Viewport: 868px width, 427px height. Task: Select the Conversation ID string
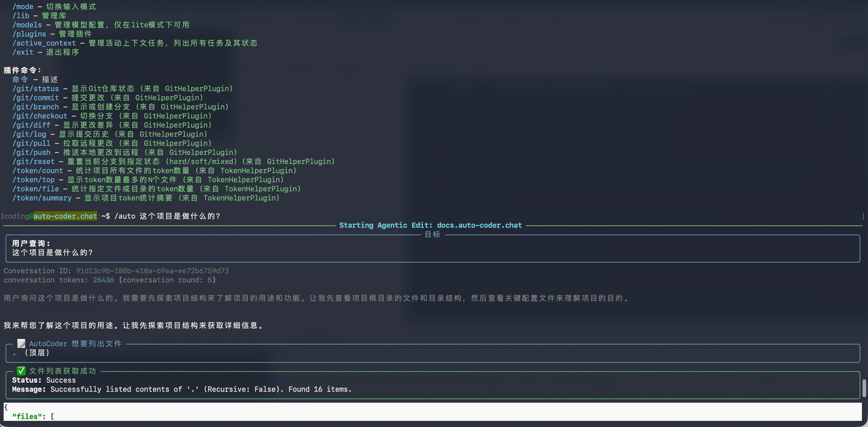pyautogui.click(x=152, y=270)
